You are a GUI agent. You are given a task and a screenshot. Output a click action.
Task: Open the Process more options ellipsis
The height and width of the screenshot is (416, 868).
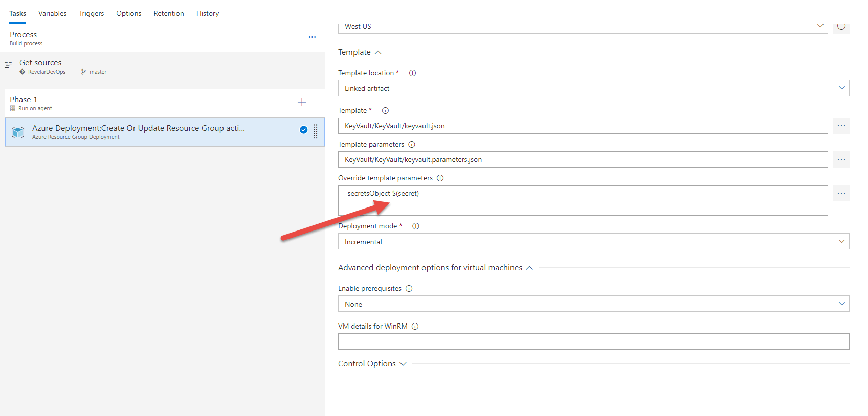click(x=312, y=37)
